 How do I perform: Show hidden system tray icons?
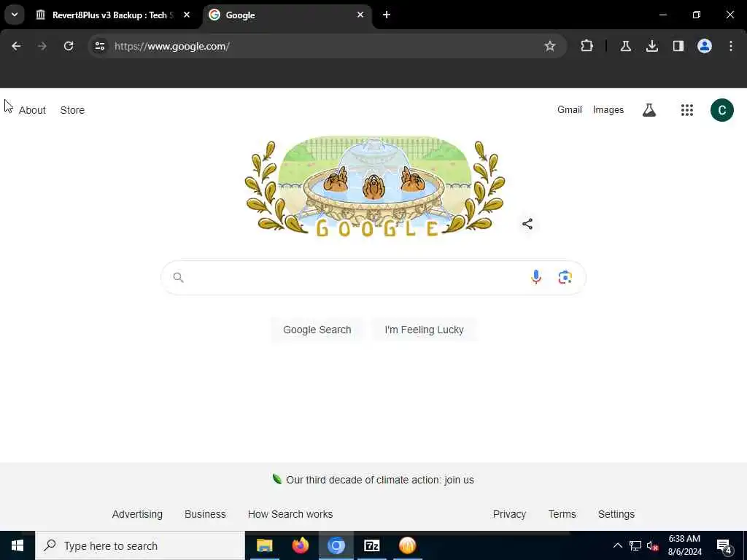617,545
